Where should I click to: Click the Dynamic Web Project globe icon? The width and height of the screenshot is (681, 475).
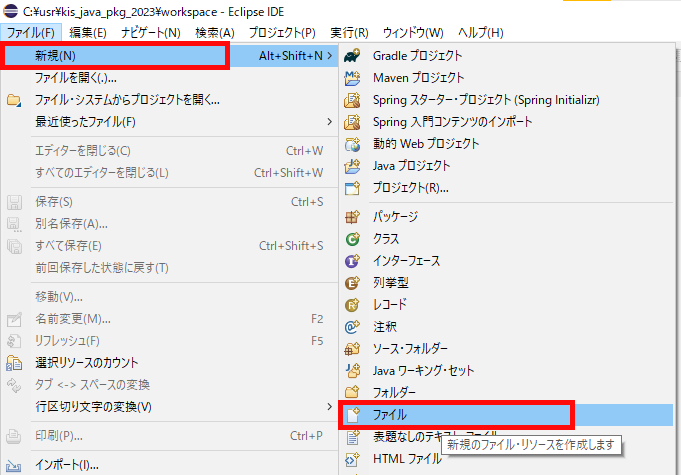click(x=352, y=144)
